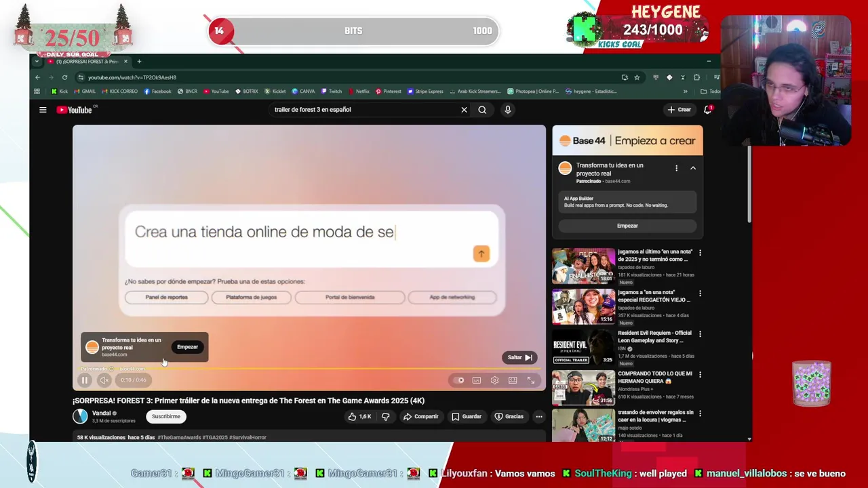
Task: Click the #TheGameAwards hashtag
Action: (180, 437)
